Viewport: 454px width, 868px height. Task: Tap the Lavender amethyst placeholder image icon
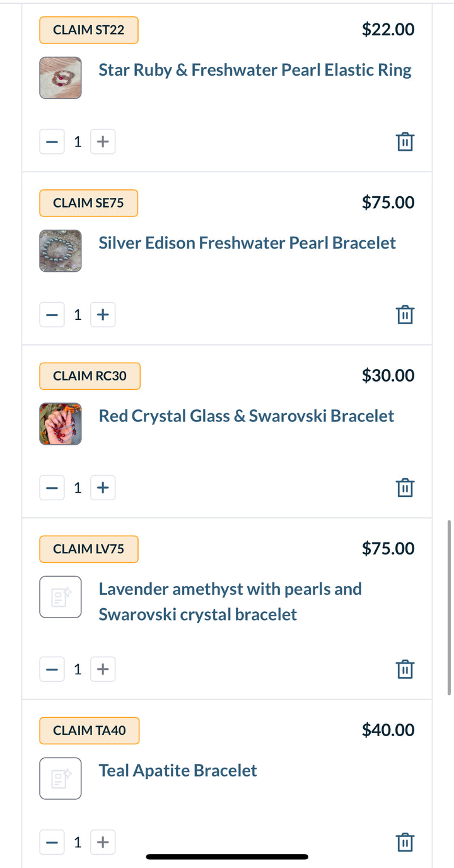coord(61,597)
